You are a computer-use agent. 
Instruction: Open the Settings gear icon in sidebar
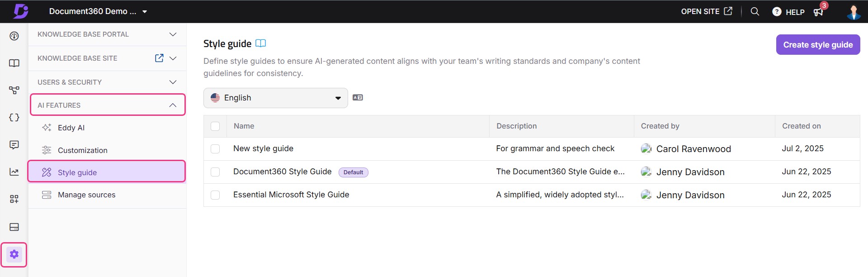click(14, 254)
